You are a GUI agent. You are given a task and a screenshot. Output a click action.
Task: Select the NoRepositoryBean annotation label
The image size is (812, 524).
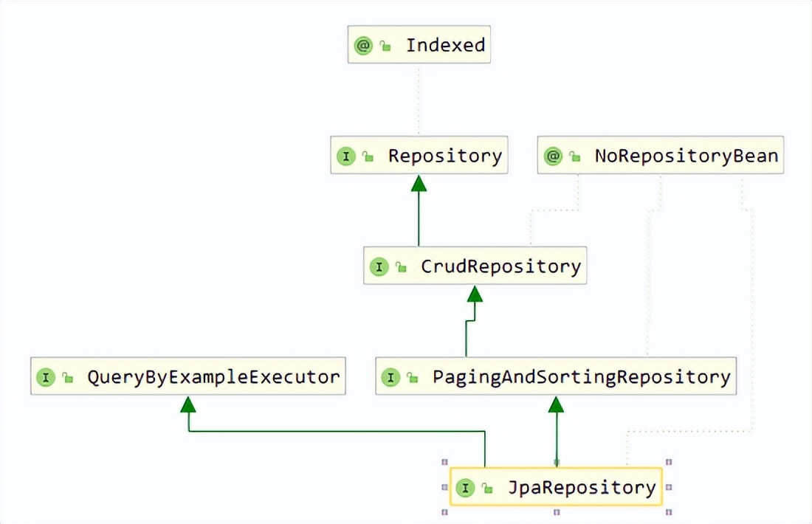click(686, 156)
